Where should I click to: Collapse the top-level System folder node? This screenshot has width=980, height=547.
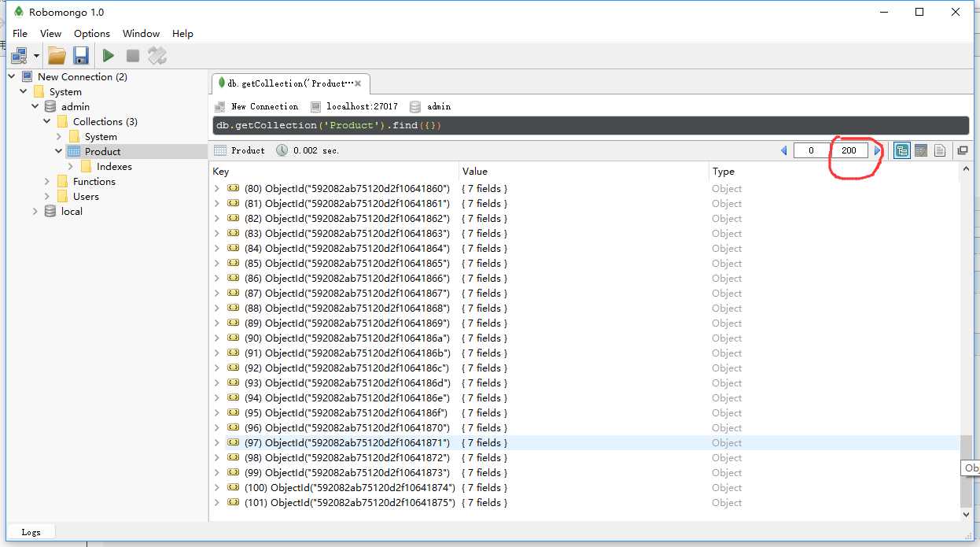(24, 92)
